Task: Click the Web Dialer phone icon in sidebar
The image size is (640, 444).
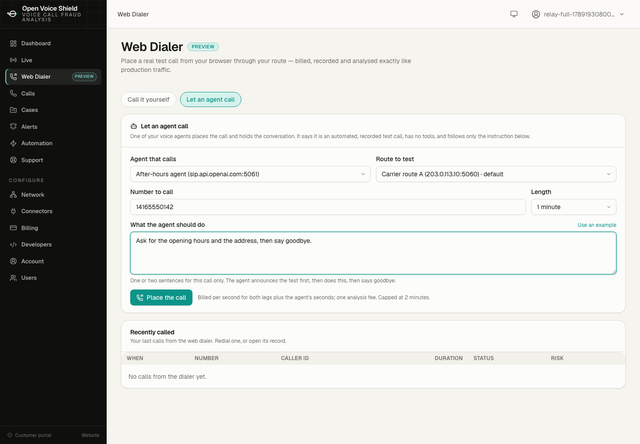Action: coord(13,77)
